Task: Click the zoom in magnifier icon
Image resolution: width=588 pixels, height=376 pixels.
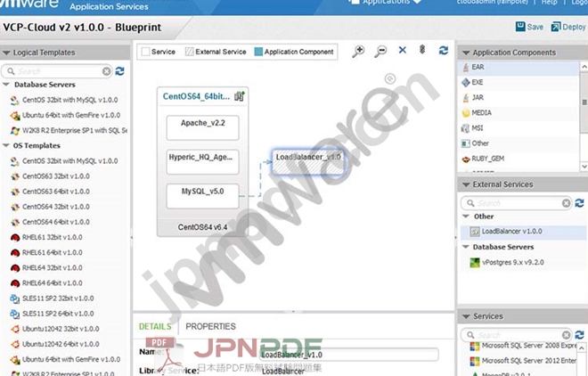Action: coord(358,51)
